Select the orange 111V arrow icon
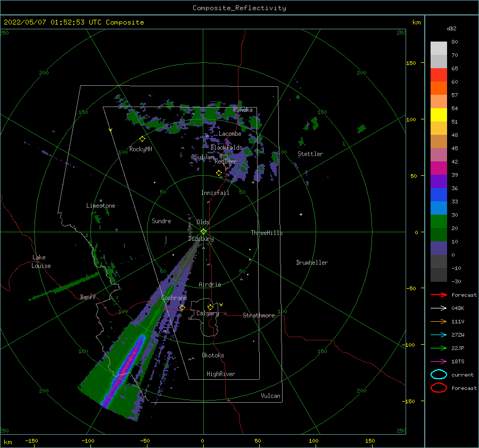Screen dimensions: 479x448 (x=439, y=321)
